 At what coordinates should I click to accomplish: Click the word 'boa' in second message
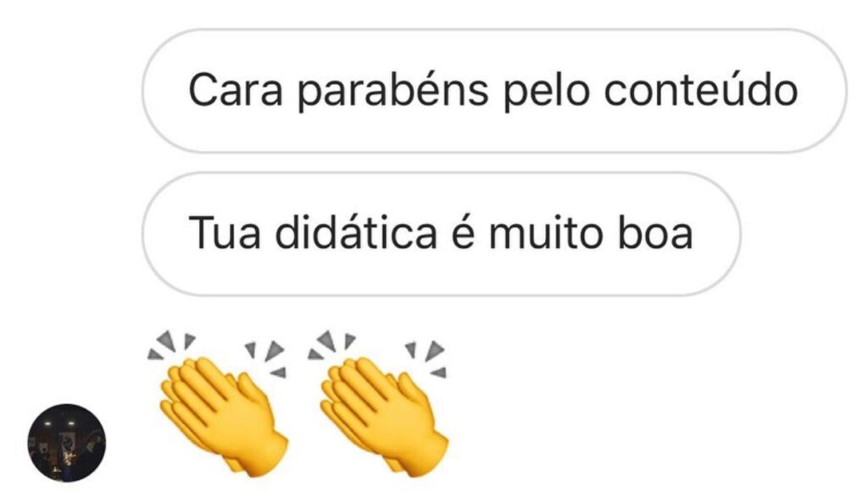click(x=654, y=232)
